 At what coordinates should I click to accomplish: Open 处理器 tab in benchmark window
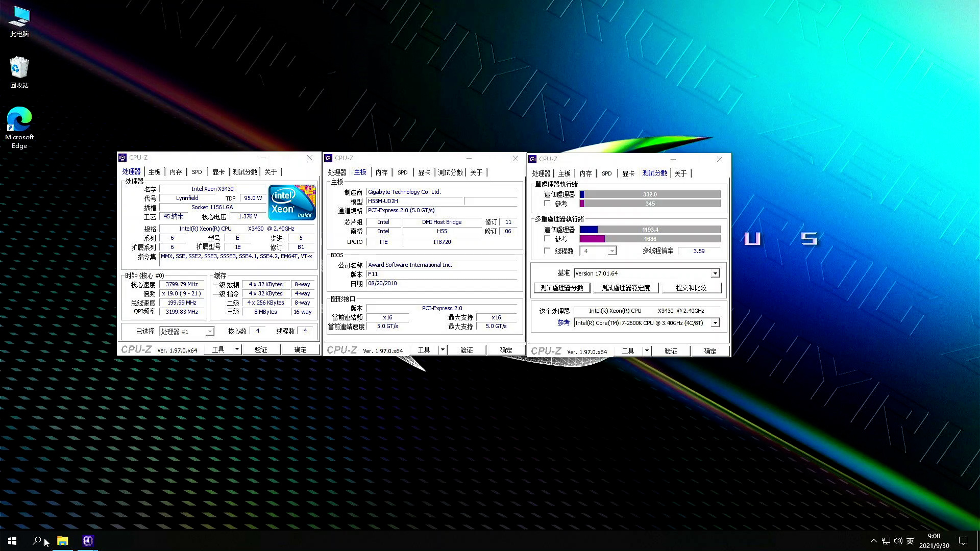pos(541,174)
